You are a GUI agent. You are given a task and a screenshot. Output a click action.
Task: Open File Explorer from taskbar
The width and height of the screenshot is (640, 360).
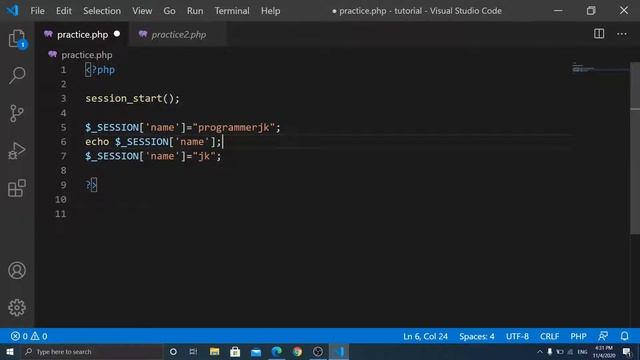pos(214,351)
